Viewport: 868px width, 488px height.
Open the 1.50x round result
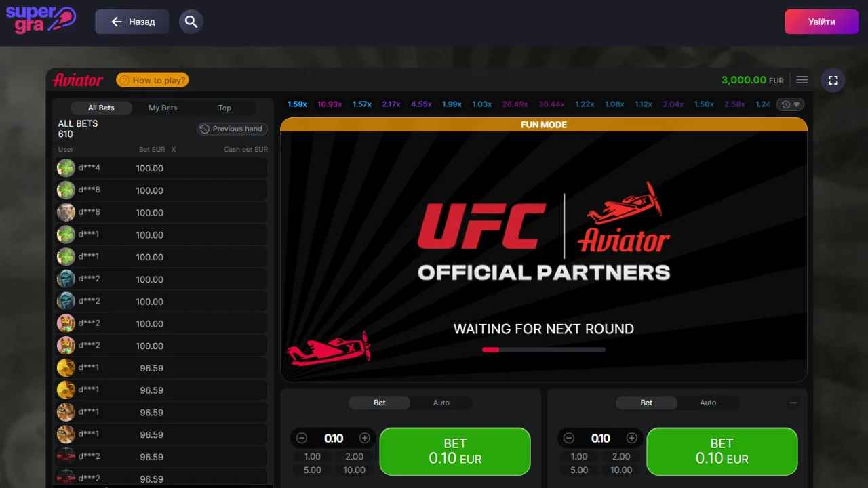pyautogui.click(x=704, y=104)
